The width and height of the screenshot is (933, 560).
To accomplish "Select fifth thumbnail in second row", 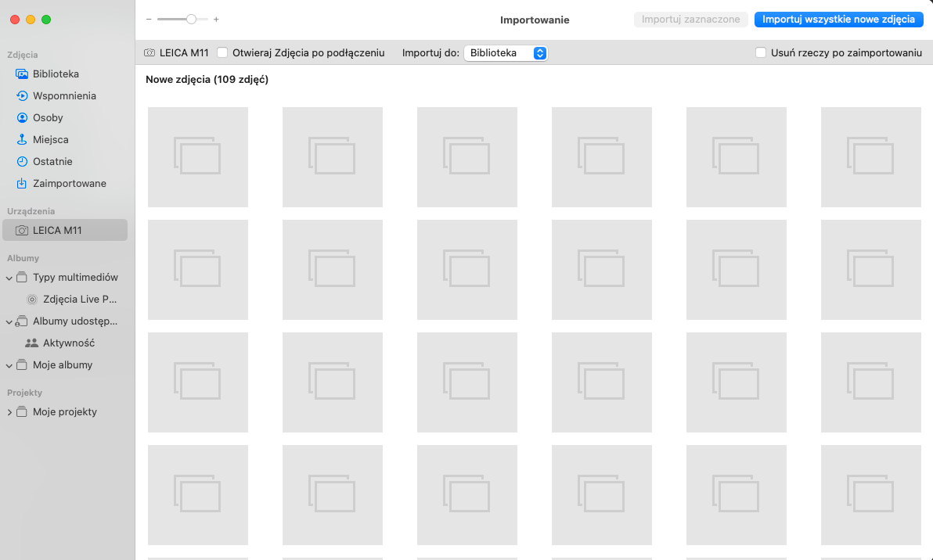I will click(x=736, y=270).
